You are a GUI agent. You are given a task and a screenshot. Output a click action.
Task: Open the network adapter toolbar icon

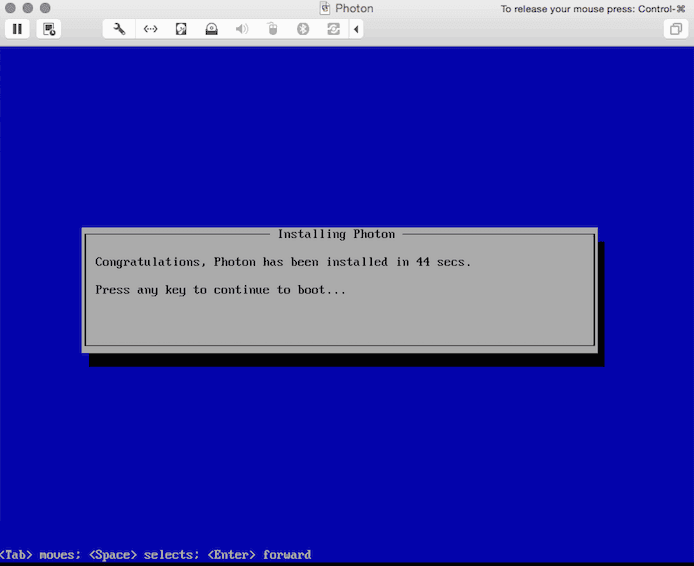click(150, 29)
